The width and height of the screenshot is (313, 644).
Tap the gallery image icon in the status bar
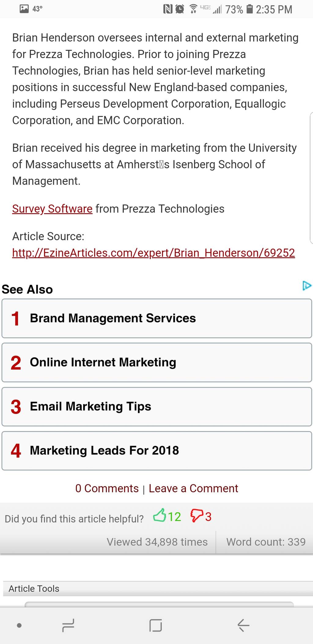[24, 9]
